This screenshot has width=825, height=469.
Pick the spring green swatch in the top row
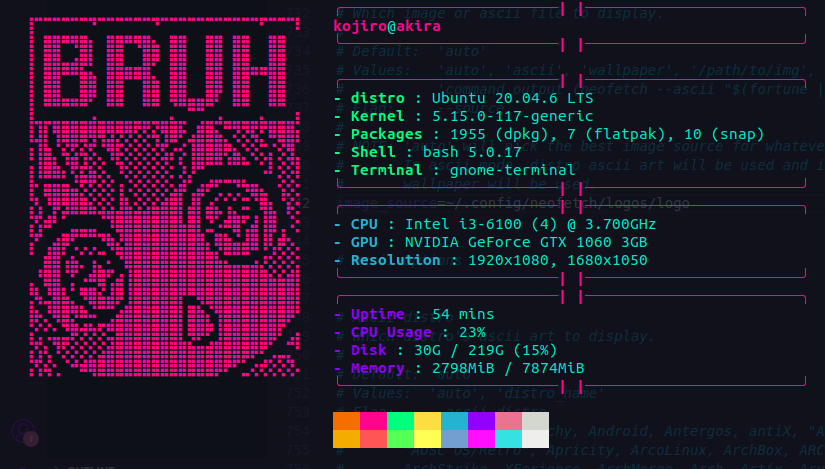click(400, 421)
